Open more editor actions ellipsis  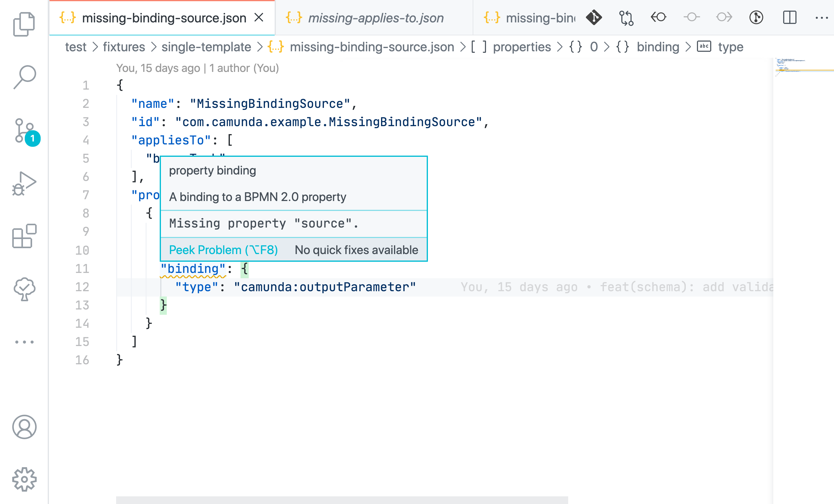pos(822,18)
